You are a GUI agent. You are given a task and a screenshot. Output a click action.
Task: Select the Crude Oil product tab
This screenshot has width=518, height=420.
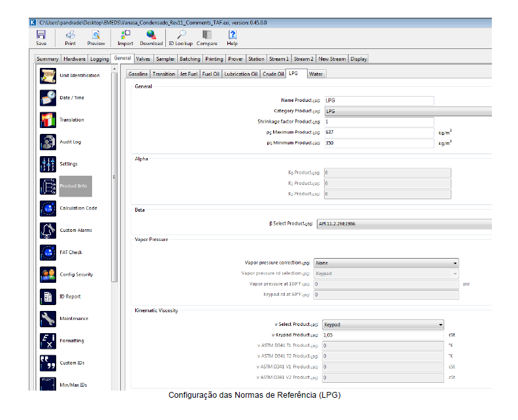[273, 74]
